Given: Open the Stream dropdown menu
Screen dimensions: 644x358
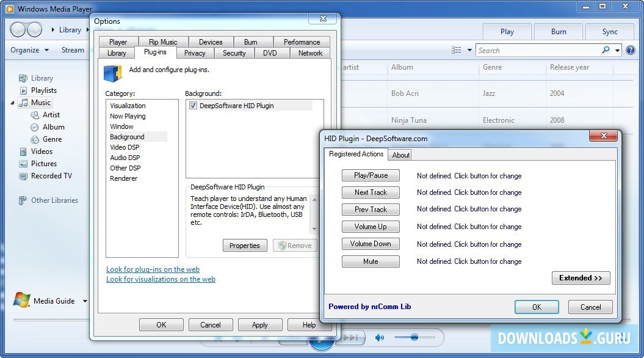Looking at the screenshot, I should click(x=74, y=49).
